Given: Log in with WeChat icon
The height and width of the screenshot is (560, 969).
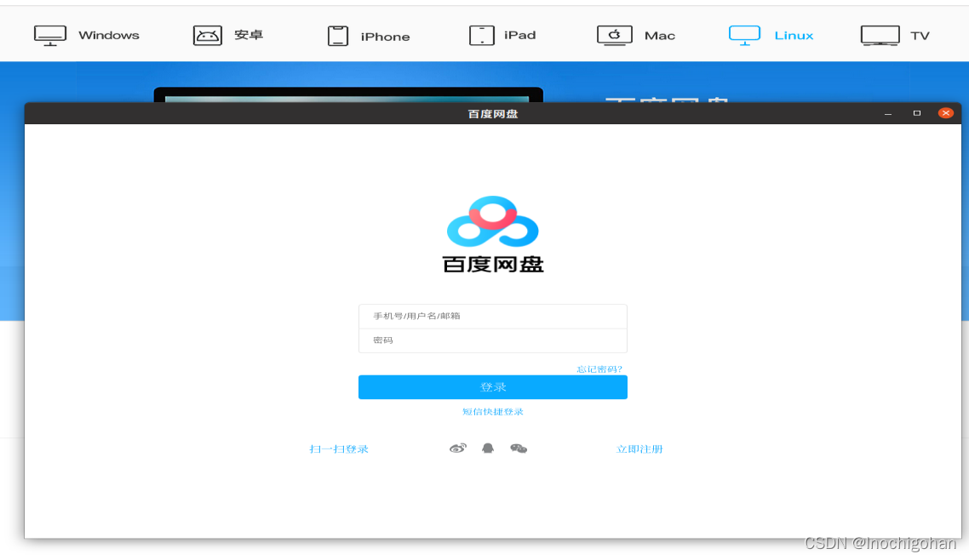Looking at the screenshot, I should [519, 449].
